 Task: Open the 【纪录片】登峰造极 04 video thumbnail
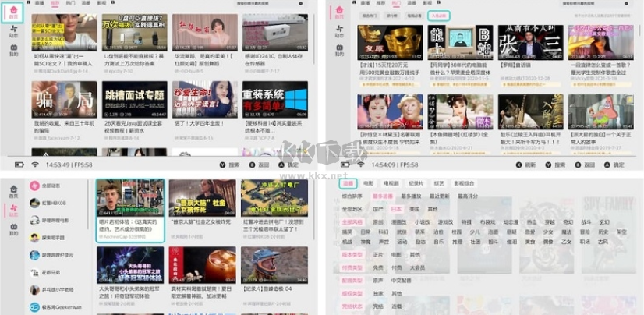(x=274, y=265)
